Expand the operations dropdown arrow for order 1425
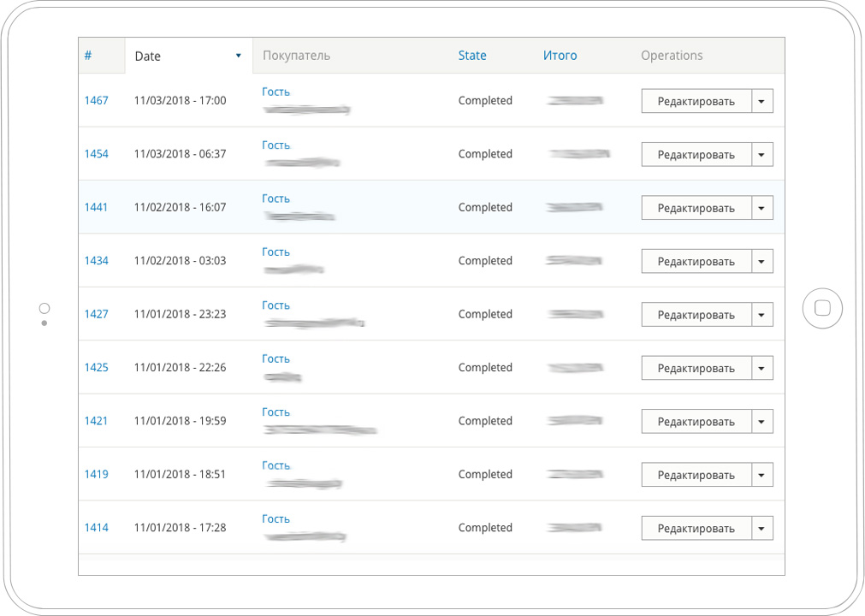Viewport: 865px width, 616px height. point(761,369)
